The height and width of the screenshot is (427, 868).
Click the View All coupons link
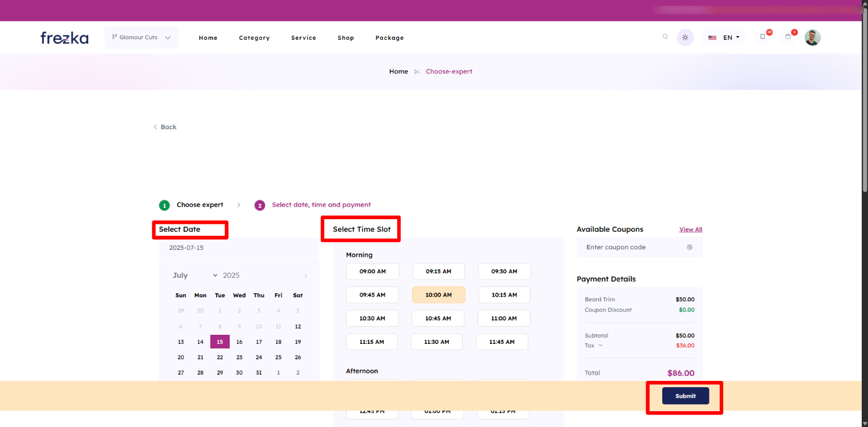(691, 229)
